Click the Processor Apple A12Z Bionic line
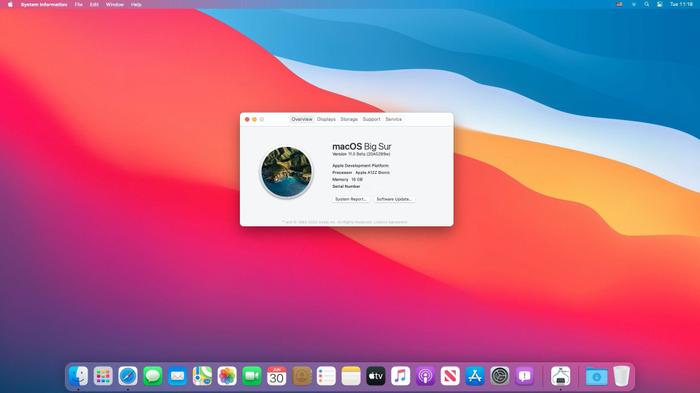The height and width of the screenshot is (393, 700). [x=361, y=172]
